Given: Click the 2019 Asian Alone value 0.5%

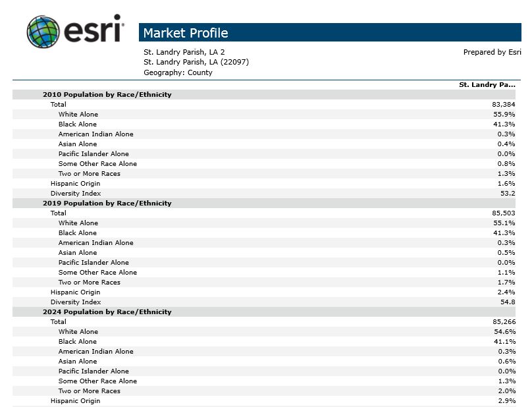Looking at the screenshot, I should click(506, 252).
